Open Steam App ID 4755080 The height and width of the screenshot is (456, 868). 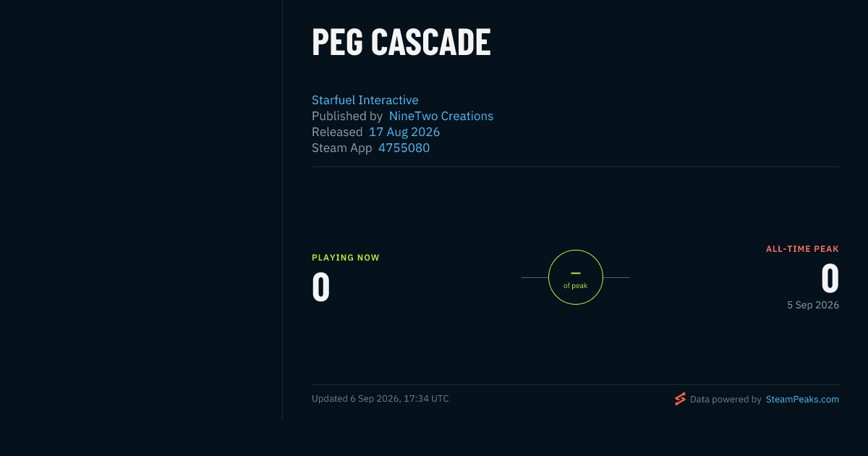[404, 148]
